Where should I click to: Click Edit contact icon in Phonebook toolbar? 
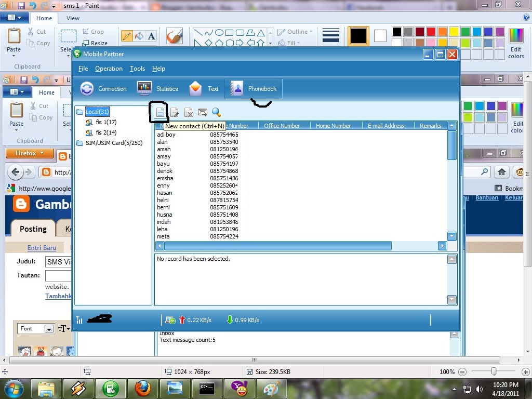click(x=175, y=112)
